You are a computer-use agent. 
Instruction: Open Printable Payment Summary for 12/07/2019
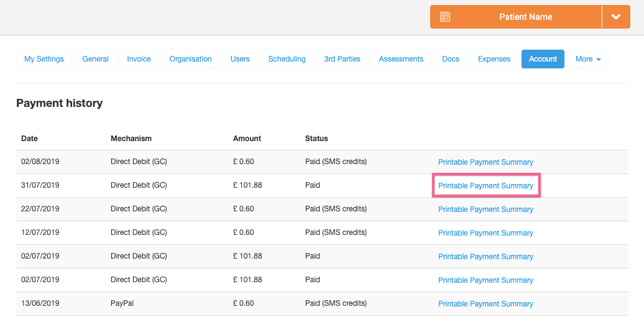click(x=485, y=233)
